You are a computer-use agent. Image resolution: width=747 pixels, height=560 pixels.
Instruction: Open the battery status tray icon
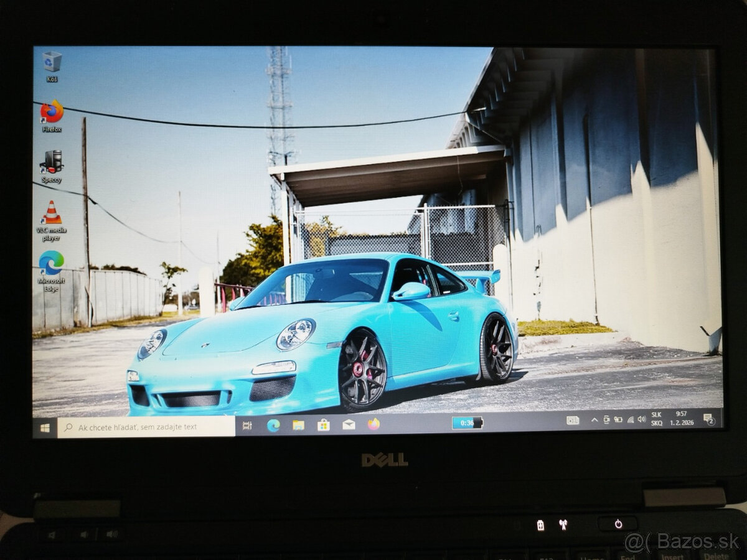tap(618, 420)
